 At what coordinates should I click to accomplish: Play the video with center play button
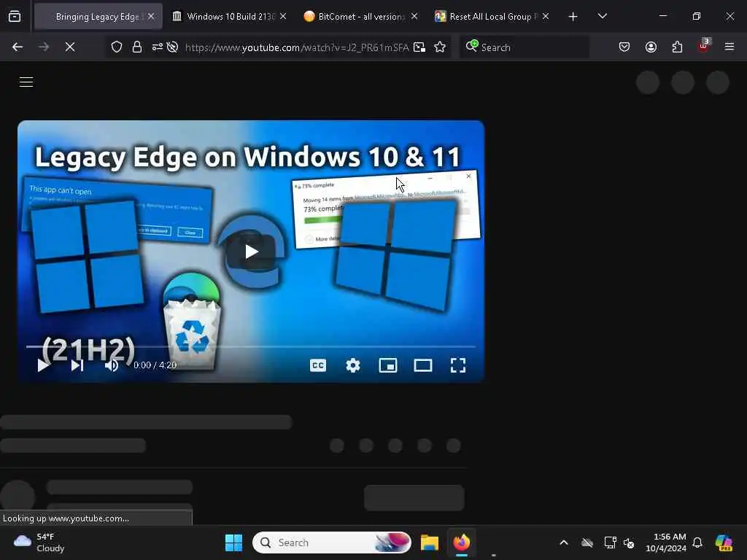tap(251, 252)
